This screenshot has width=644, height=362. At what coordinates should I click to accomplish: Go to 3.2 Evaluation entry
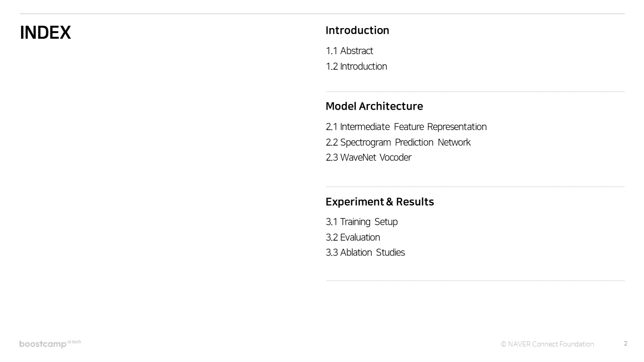tap(353, 237)
